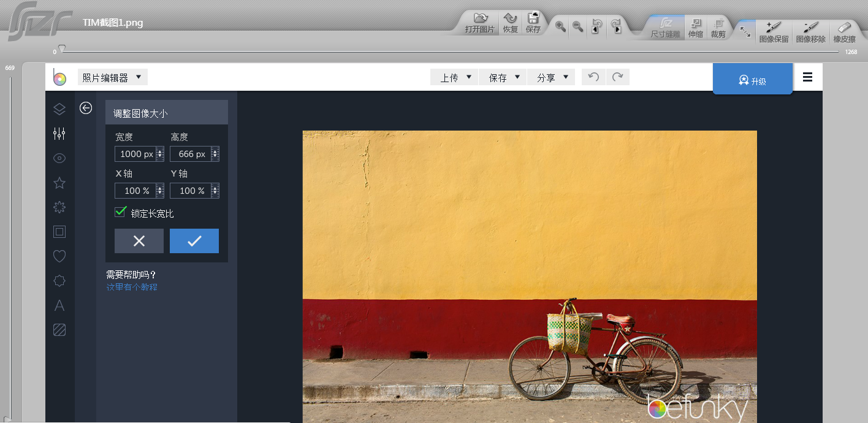The width and height of the screenshot is (868, 423).
Task: Open the Text tool letter A icon
Action: pyautogui.click(x=59, y=305)
